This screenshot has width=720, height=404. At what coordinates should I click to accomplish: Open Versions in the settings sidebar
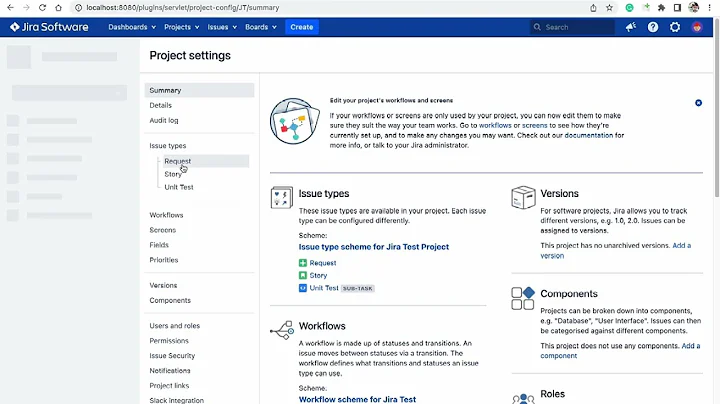163,285
